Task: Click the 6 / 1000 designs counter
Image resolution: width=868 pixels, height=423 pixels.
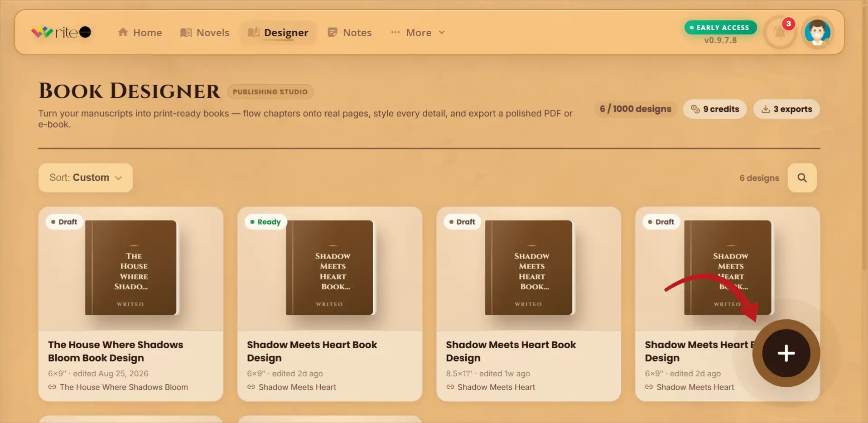Action: [x=636, y=109]
